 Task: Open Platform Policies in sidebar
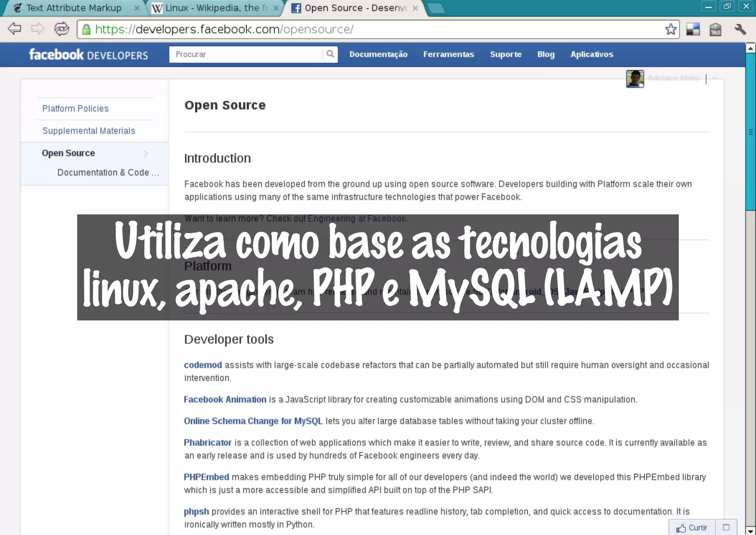75,108
